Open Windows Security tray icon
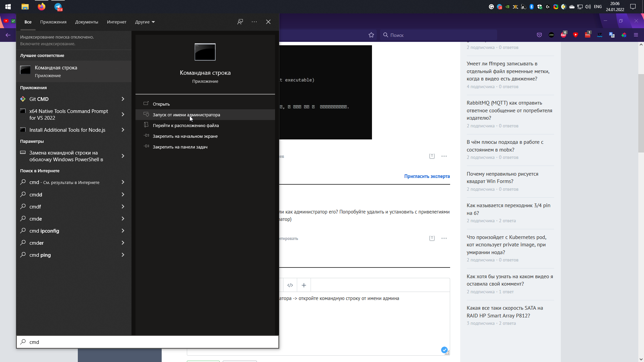The width and height of the screenshot is (644, 362). pos(540,6)
